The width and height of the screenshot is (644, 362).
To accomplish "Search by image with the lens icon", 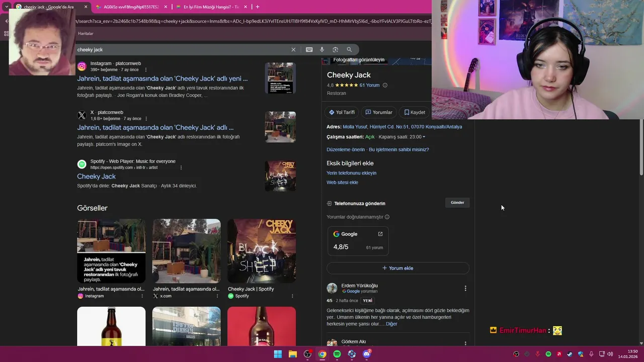I will pos(335,50).
